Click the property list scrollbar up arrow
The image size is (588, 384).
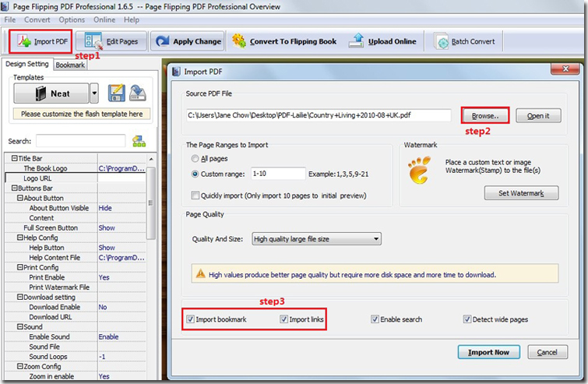click(x=151, y=159)
